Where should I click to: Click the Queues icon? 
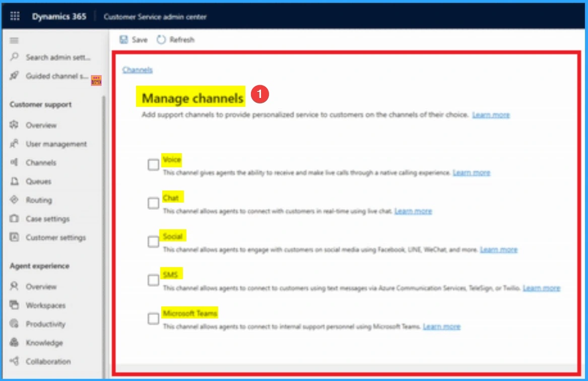point(14,181)
